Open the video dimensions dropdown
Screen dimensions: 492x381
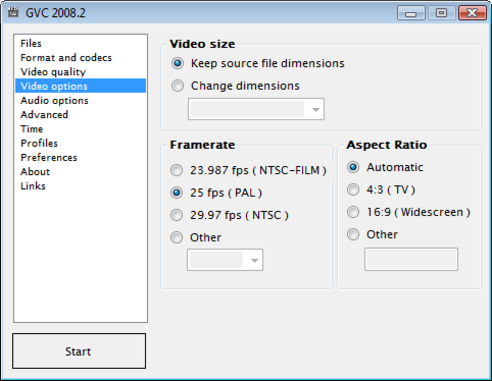(256, 109)
